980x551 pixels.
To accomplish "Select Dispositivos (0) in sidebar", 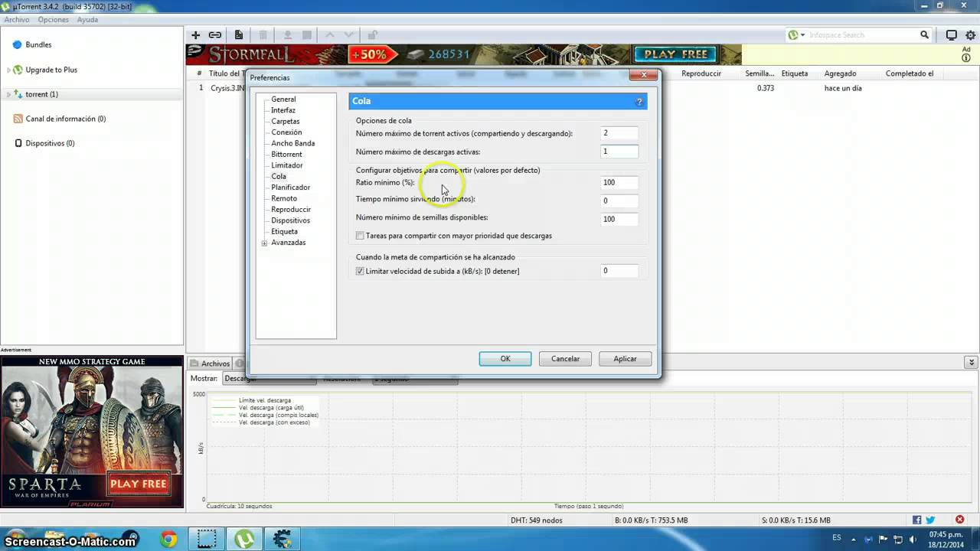I will [50, 143].
